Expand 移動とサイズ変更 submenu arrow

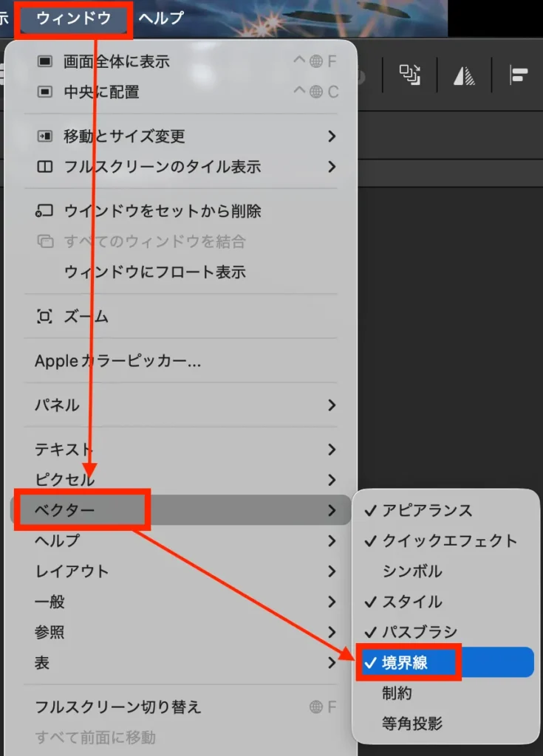[x=332, y=137]
